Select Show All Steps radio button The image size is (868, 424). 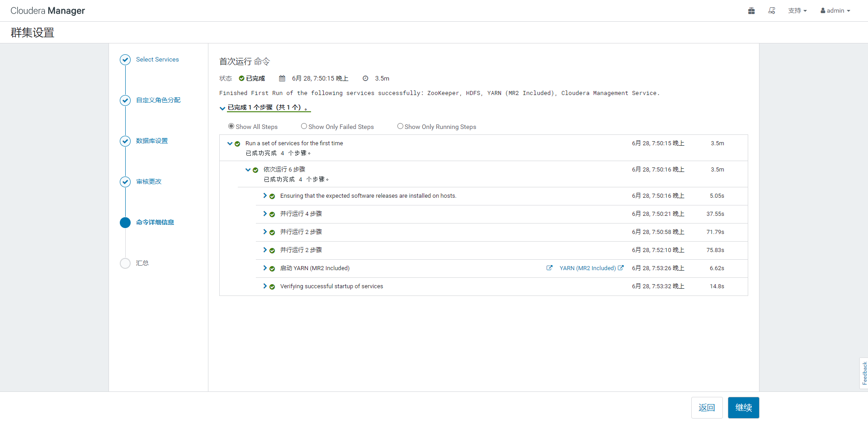[231, 126]
